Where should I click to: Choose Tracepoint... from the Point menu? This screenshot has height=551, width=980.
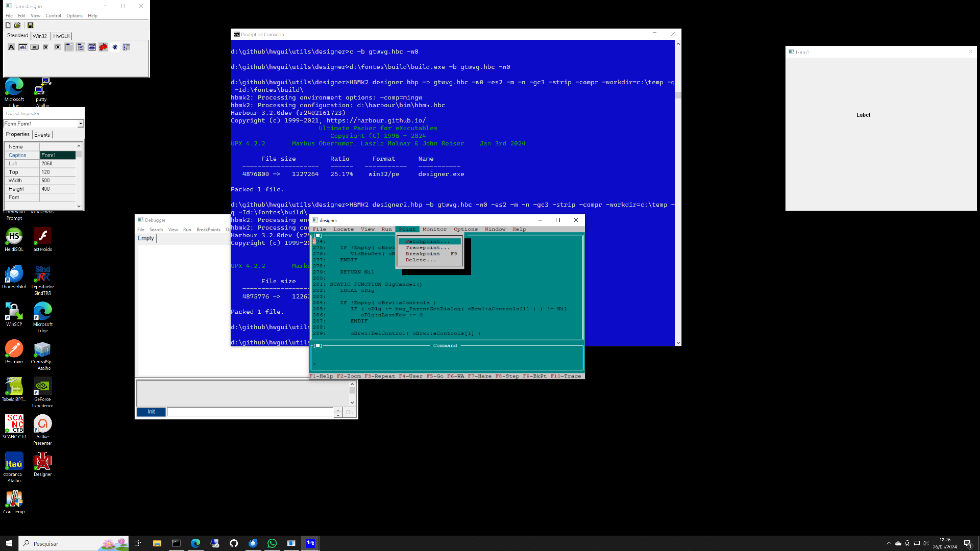(x=427, y=247)
